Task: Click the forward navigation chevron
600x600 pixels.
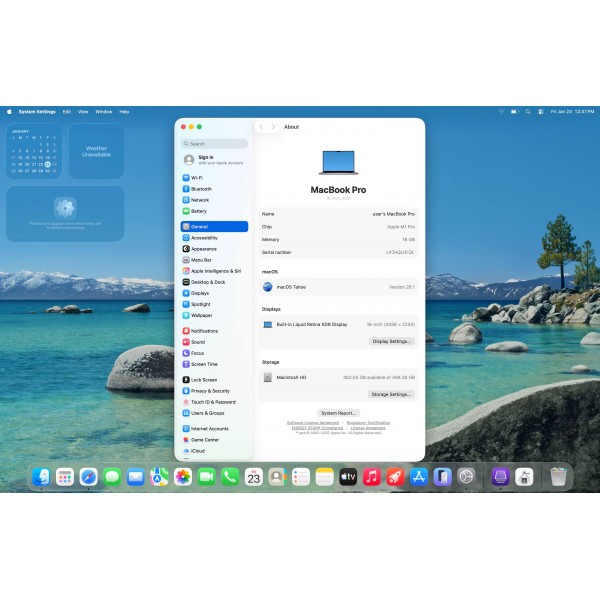Action: [273, 127]
